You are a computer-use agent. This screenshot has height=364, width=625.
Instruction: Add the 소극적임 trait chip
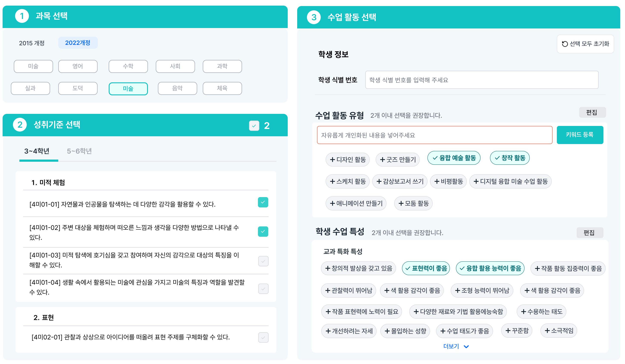pyautogui.click(x=559, y=331)
